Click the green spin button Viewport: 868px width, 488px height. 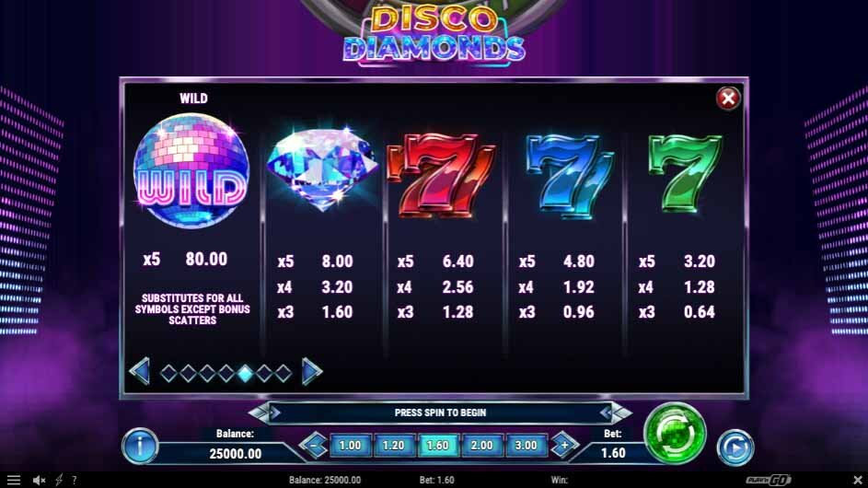pyautogui.click(x=675, y=433)
